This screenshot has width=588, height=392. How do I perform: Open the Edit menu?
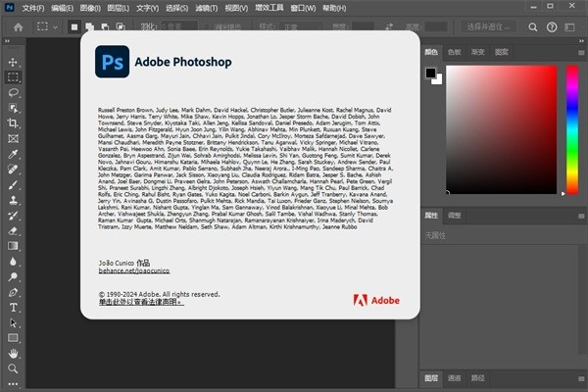(x=63, y=8)
